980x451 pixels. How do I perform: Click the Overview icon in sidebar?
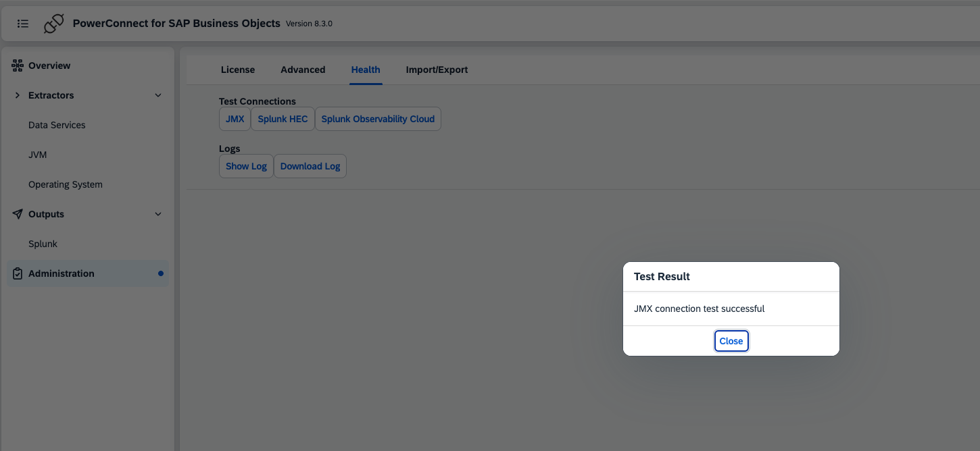click(x=18, y=65)
